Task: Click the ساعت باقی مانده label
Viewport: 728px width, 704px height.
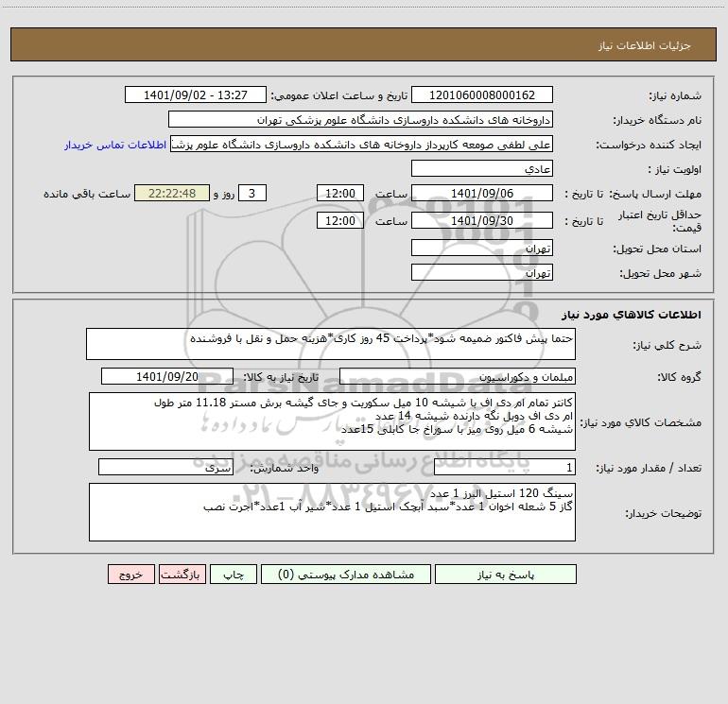Action: coord(87,194)
